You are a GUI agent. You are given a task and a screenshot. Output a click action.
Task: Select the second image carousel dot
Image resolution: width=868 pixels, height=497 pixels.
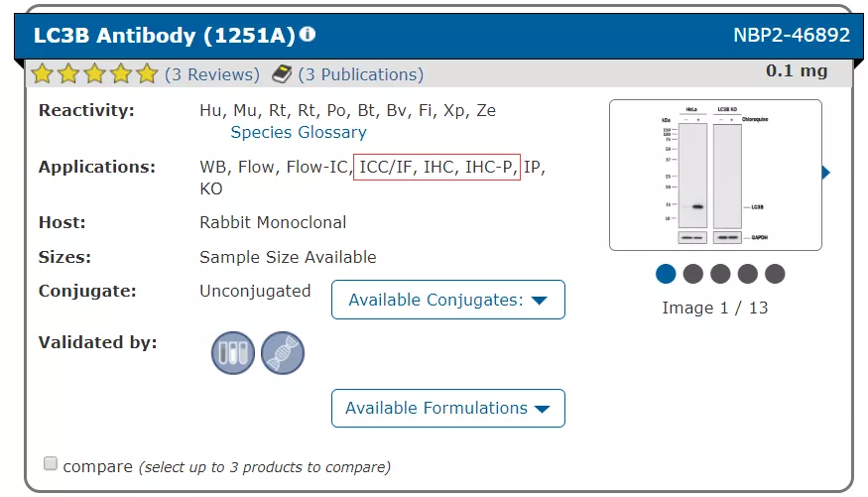pyautogui.click(x=693, y=274)
